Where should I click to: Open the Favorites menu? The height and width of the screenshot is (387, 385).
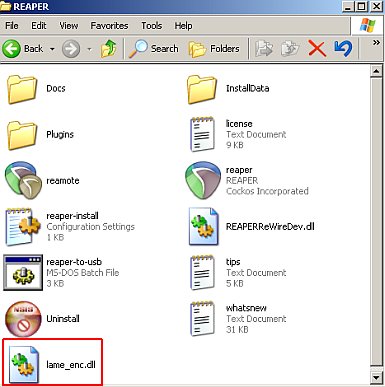[109, 26]
